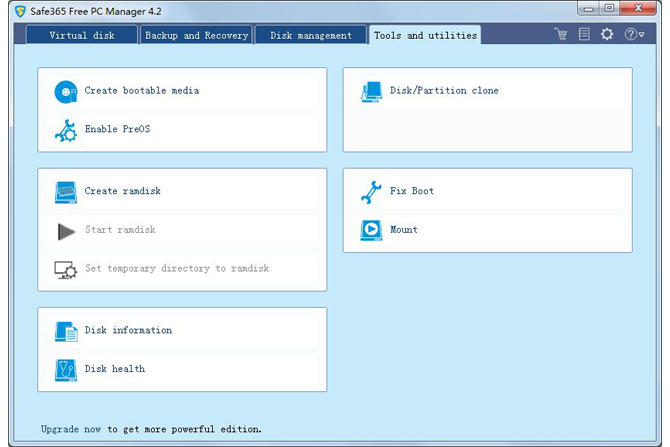Screen dimensions: 670x447
Task: Click the Disk/Partition clone icon
Action: (x=371, y=91)
